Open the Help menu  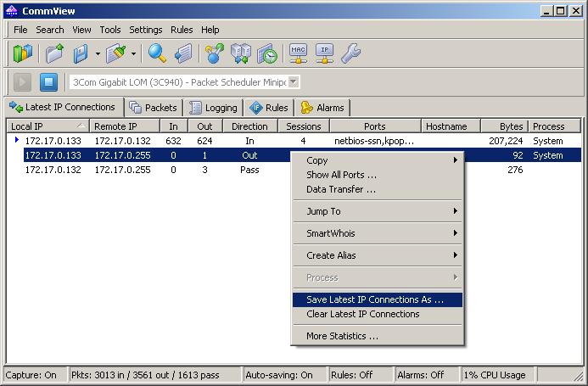point(210,30)
